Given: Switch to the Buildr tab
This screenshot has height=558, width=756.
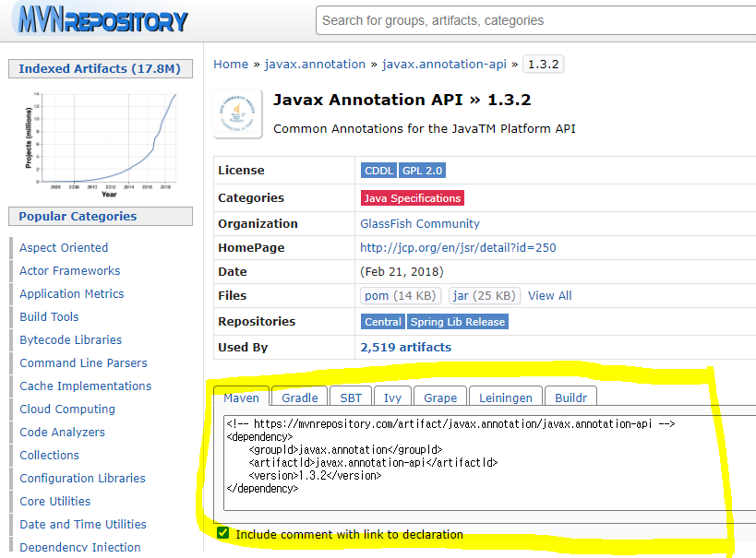Looking at the screenshot, I should [570, 398].
